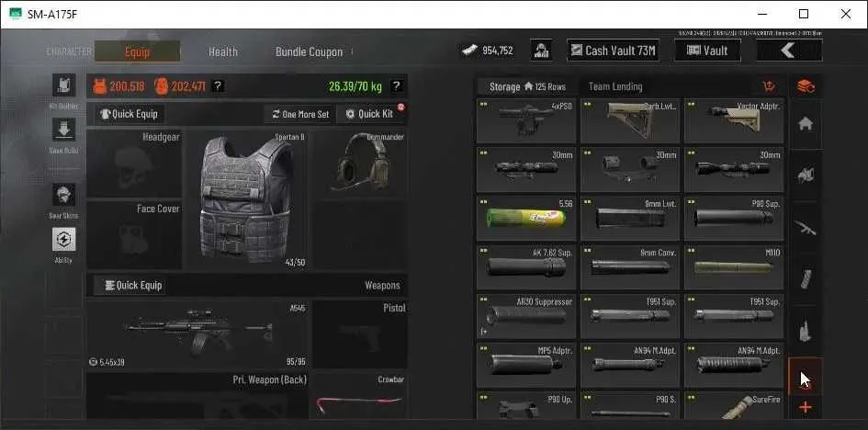Select the Commander headset slot
The height and width of the screenshot is (430, 868).
360,164
